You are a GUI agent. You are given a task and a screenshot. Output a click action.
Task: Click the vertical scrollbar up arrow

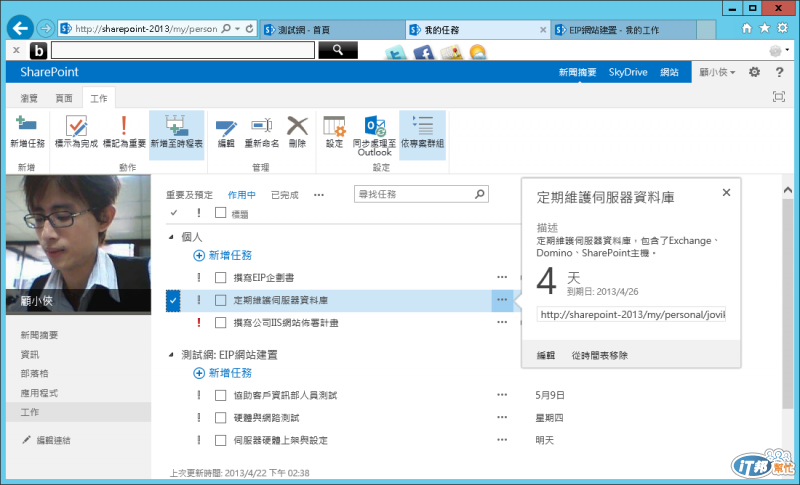coord(788,190)
